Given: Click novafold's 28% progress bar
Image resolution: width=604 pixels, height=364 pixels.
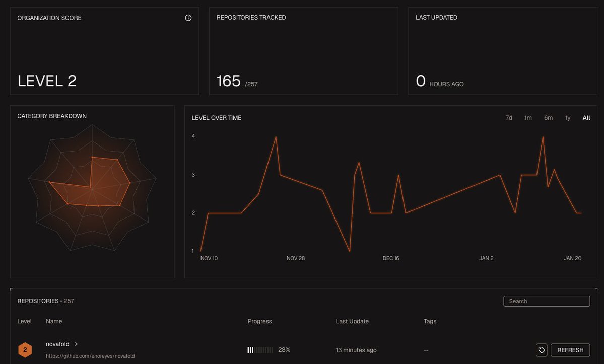Looking at the screenshot, I should pos(259,349).
